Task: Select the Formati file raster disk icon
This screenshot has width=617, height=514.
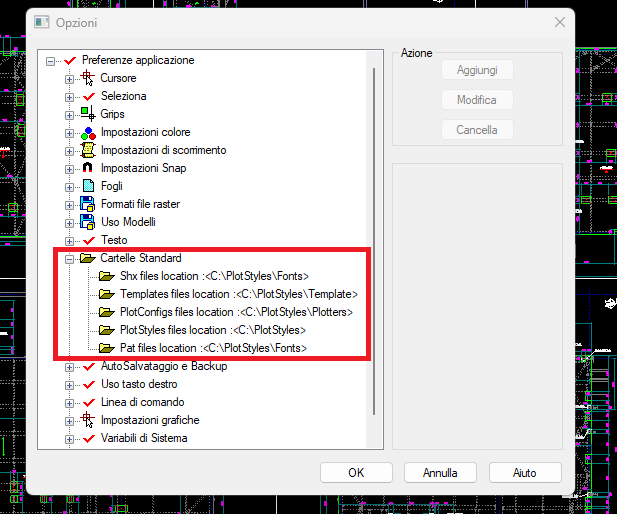Action: 88,204
